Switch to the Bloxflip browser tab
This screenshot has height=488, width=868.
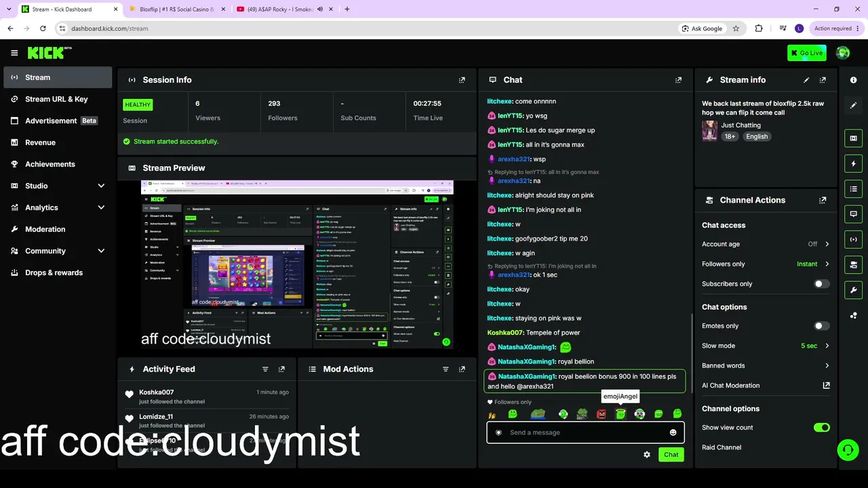(176, 9)
